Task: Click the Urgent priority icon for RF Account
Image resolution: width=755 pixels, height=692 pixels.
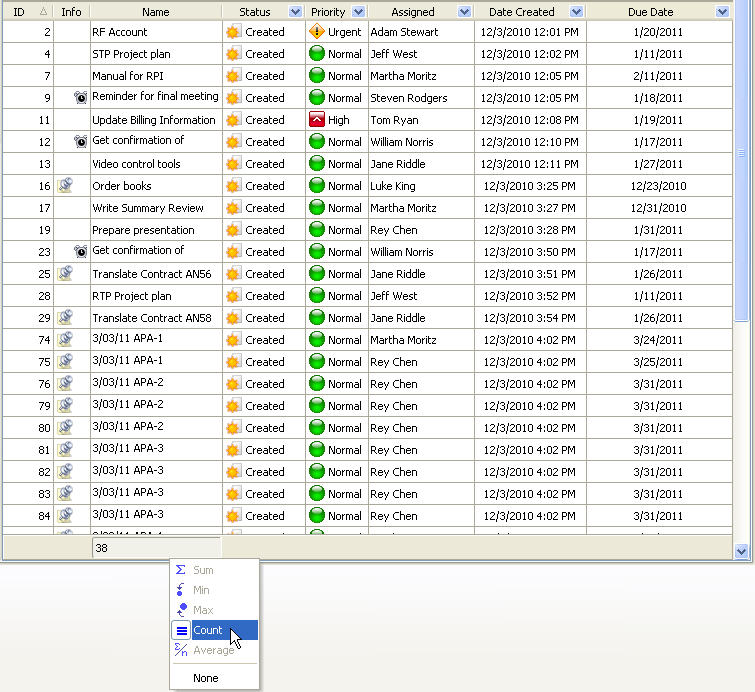Action: point(317,32)
